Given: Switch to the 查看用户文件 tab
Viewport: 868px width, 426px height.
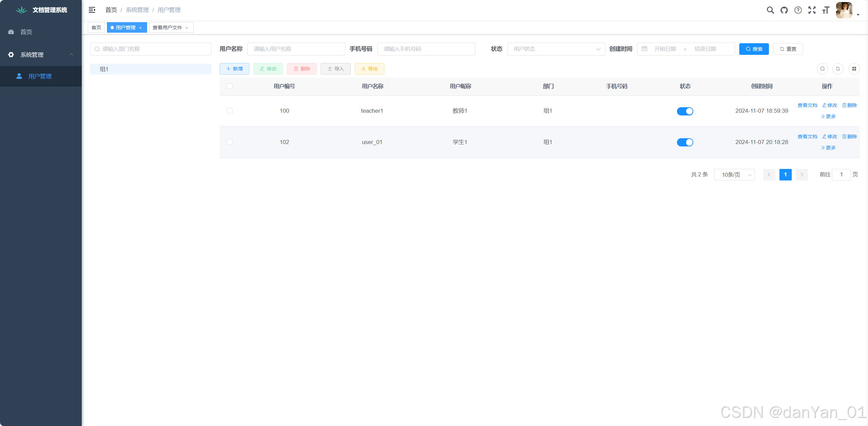Looking at the screenshot, I should 167,28.
